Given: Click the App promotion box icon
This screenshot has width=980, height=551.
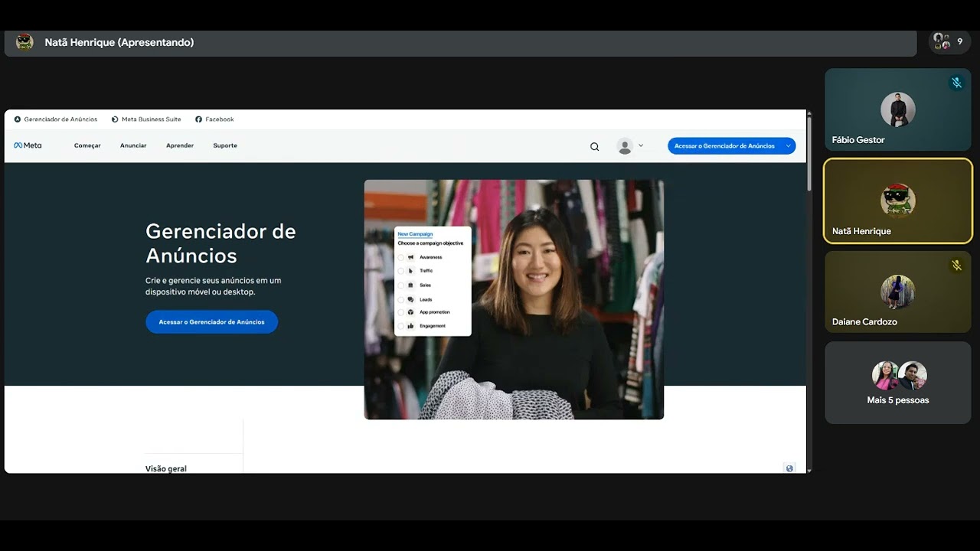Looking at the screenshot, I should point(410,312).
